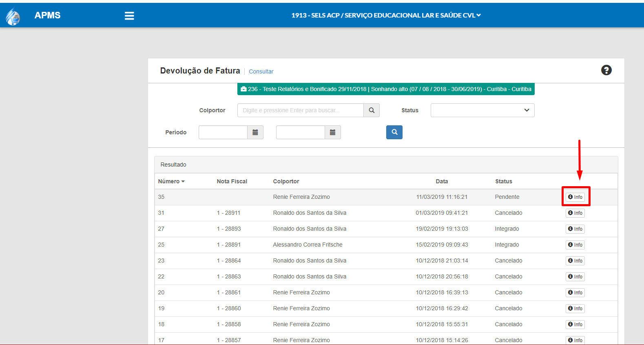Click the Data column header

(x=442, y=181)
